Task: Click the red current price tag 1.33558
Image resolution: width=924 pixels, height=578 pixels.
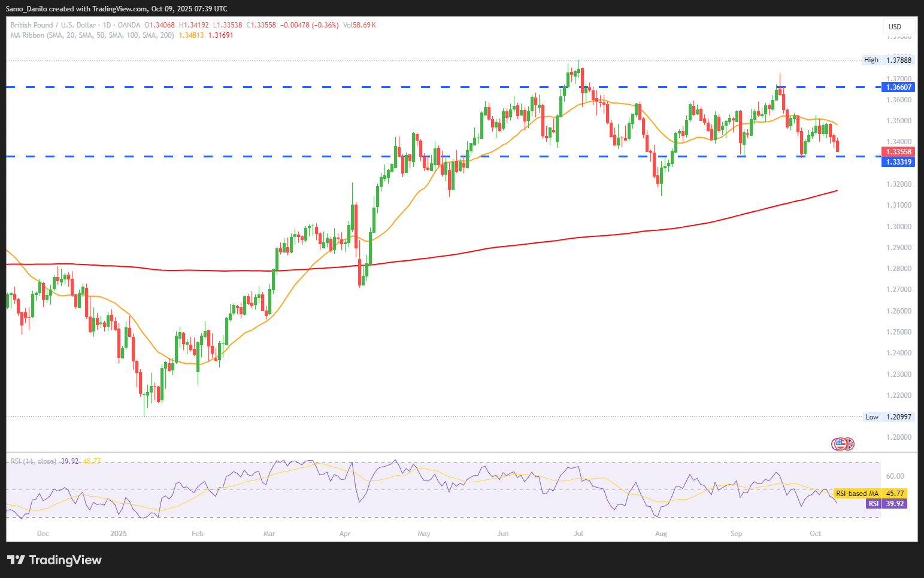Action: tap(898, 152)
